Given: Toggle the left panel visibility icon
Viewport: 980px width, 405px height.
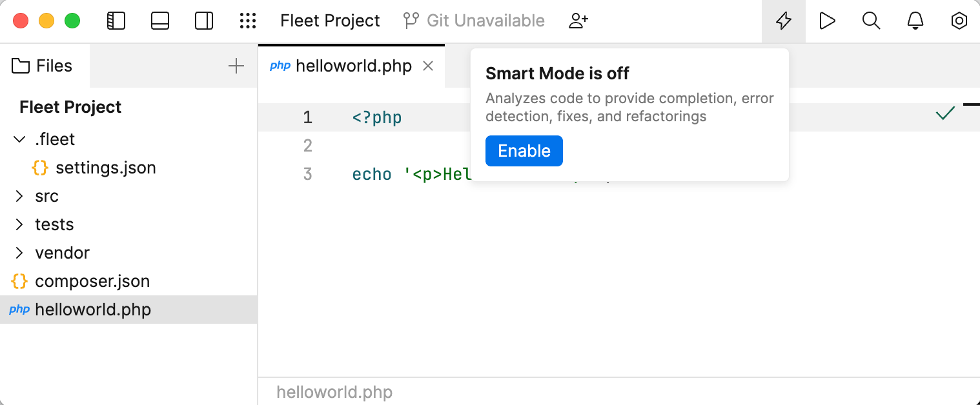Looking at the screenshot, I should 116,21.
